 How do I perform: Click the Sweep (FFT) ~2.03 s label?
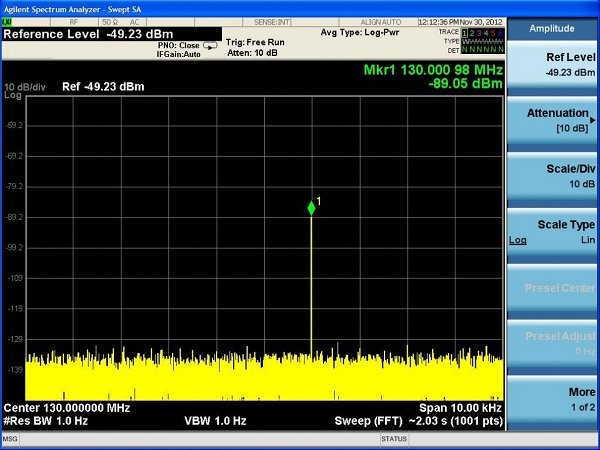pyautogui.click(x=418, y=421)
